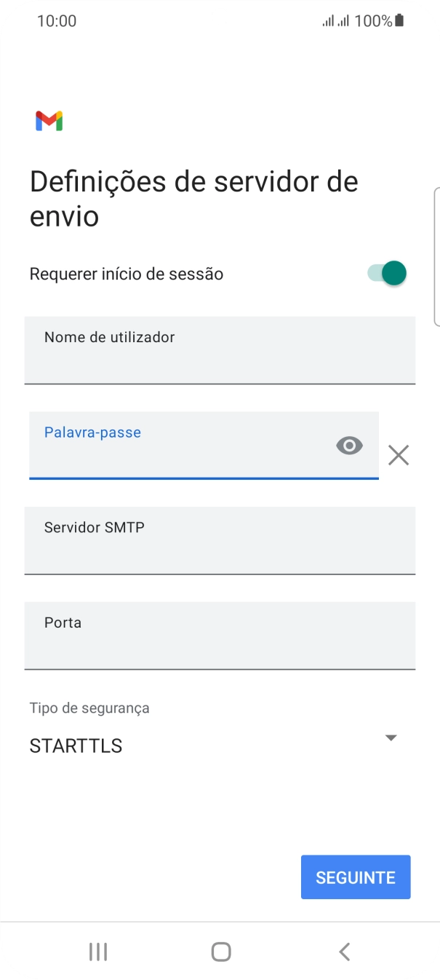The width and height of the screenshot is (440, 980).
Task: Clear the password field with the X icon
Action: pyautogui.click(x=398, y=454)
